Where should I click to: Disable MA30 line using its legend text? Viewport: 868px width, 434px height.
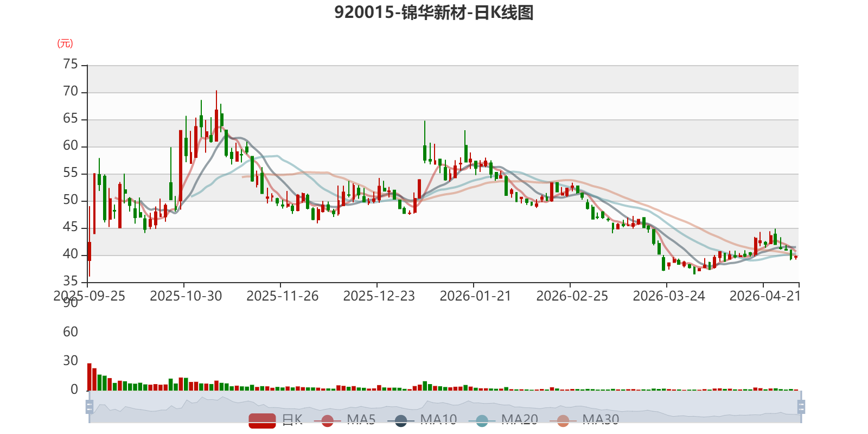[601, 420]
